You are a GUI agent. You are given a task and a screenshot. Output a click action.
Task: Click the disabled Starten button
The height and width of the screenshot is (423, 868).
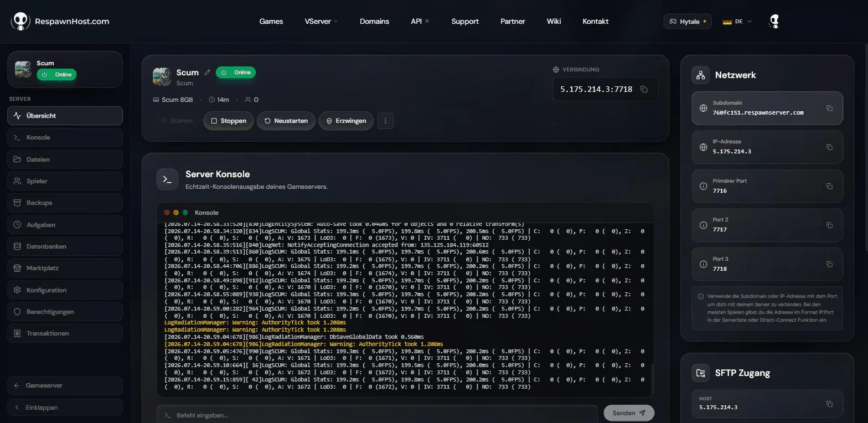coord(177,121)
